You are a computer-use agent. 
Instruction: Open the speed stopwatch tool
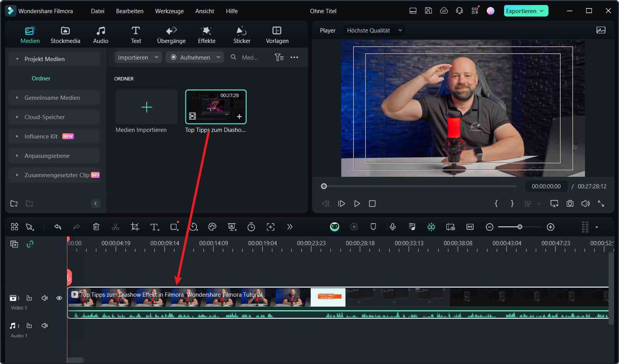251,227
